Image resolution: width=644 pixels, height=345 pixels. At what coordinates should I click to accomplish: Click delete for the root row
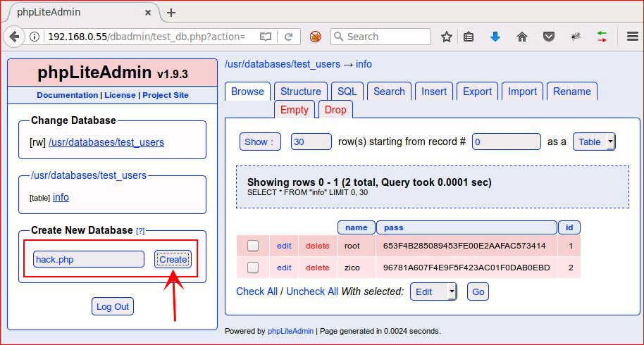coord(318,246)
